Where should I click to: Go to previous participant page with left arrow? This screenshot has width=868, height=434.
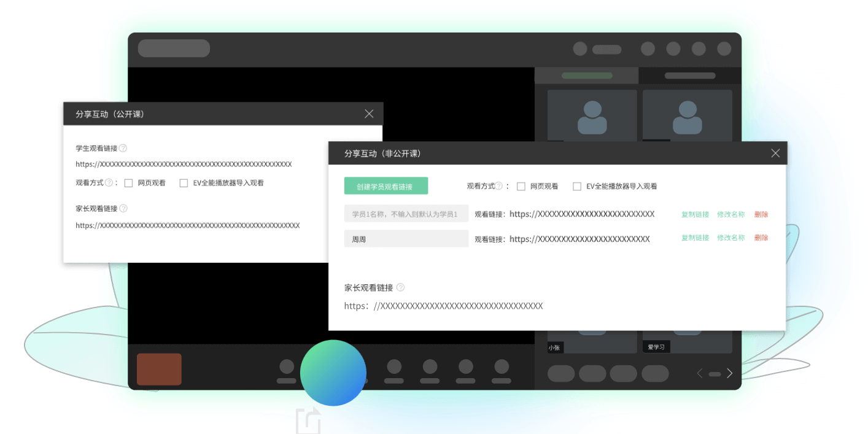(699, 373)
